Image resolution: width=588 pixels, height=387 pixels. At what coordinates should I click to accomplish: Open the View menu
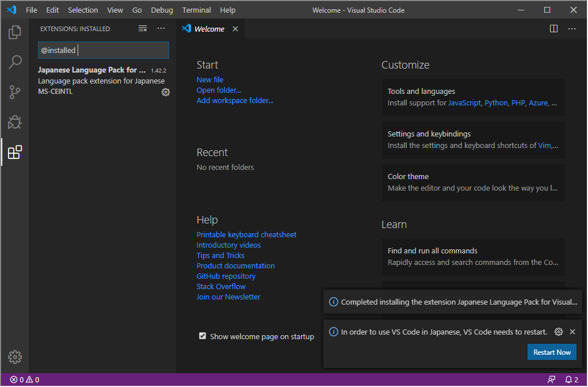click(x=114, y=10)
